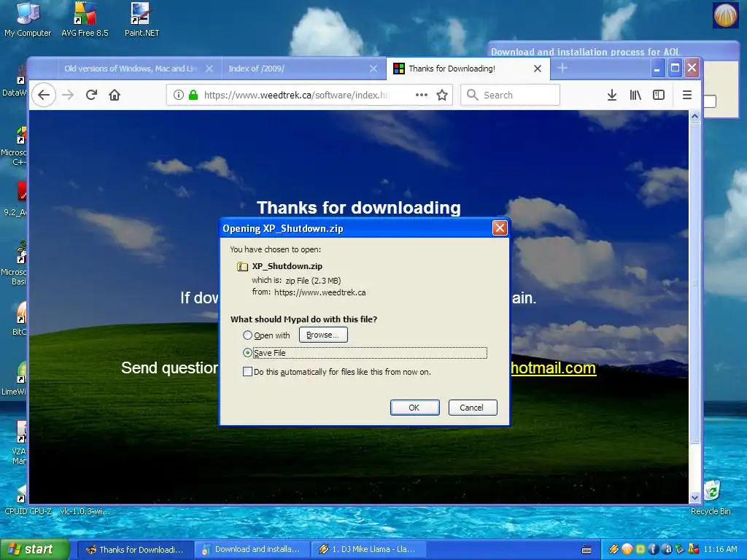This screenshot has height=560, width=747.
Task: Select the 'Thanks for downloading' page heading text
Action: [x=359, y=208]
